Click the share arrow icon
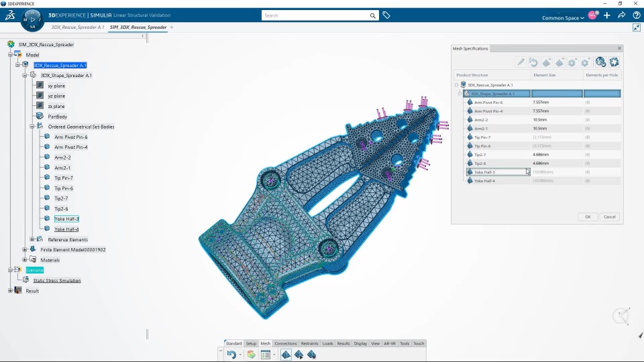The height and width of the screenshot is (362, 644). click(x=621, y=15)
